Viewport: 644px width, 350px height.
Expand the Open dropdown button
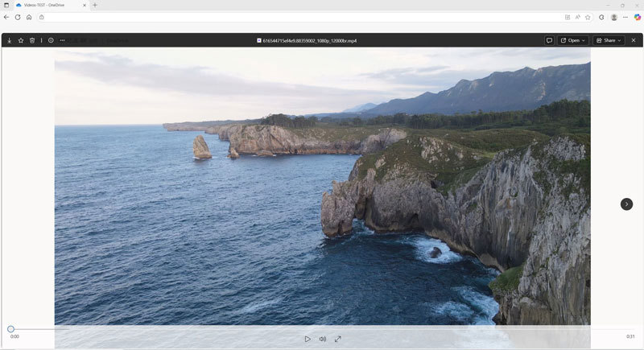[572, 40]
